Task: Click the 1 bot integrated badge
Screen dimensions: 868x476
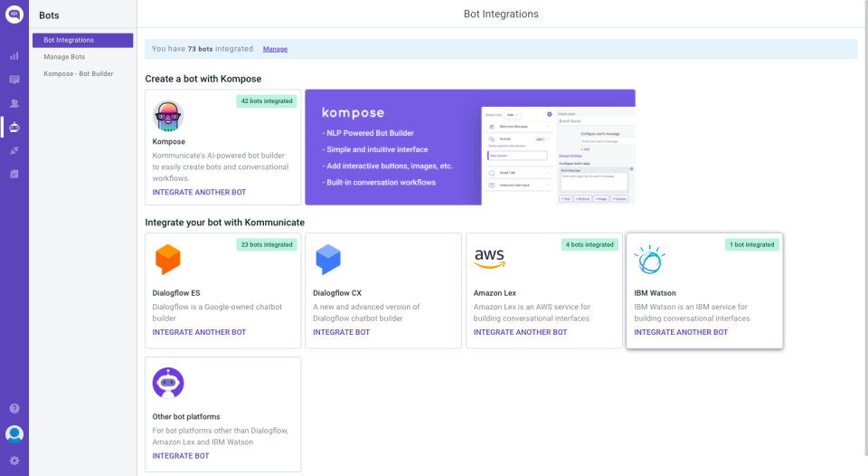Action: pyautogui.click(x=751, y=244)
